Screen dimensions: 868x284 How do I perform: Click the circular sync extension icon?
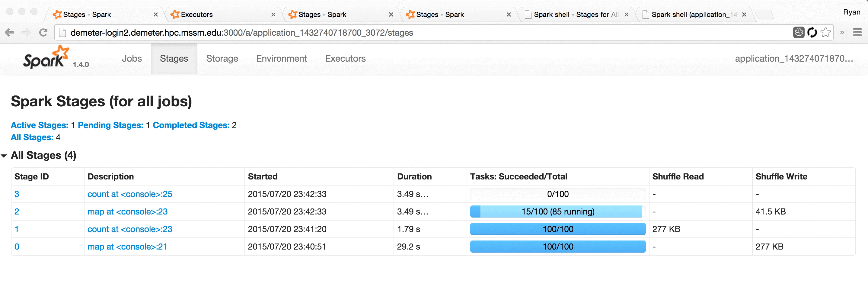click(812, 32)
